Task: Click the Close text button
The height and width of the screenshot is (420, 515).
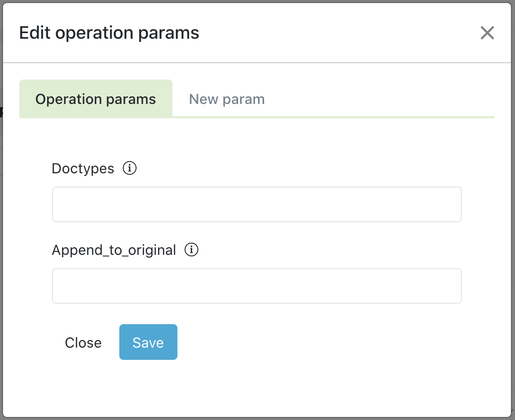Action: coord(83,343)
